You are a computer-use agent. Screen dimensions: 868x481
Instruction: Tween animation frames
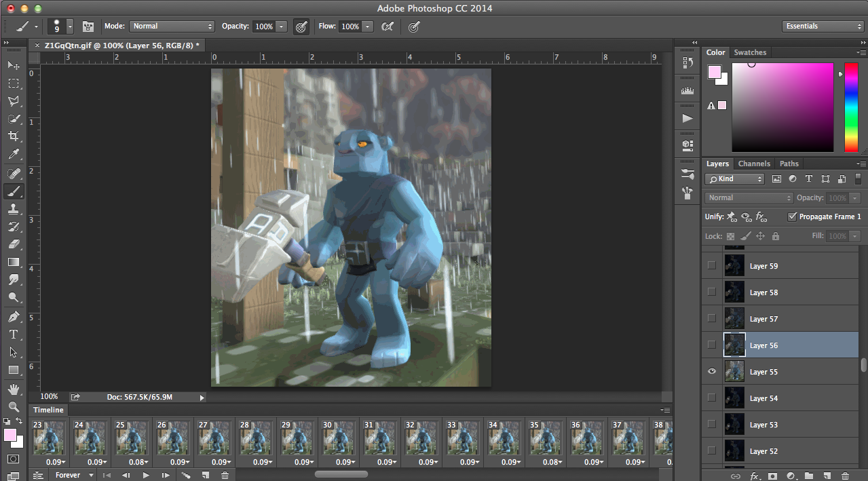point(185,476)
